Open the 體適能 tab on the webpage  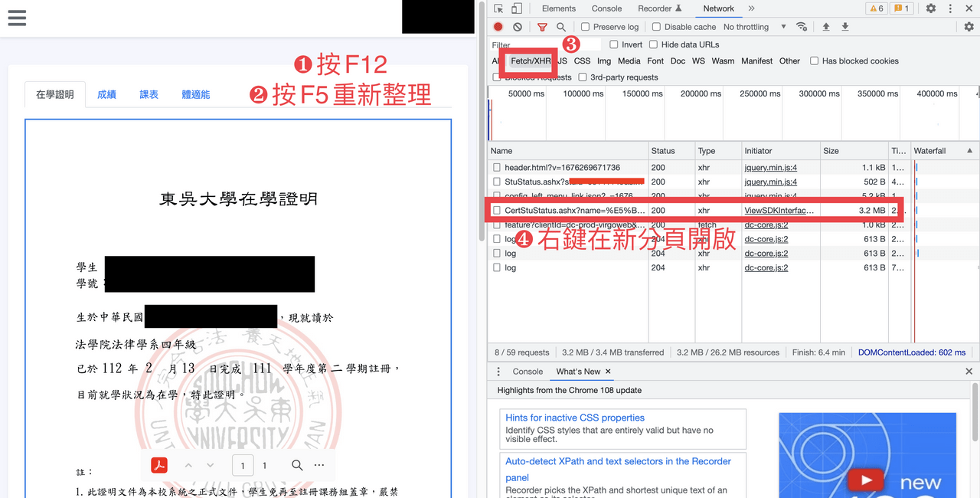(195, 94)
